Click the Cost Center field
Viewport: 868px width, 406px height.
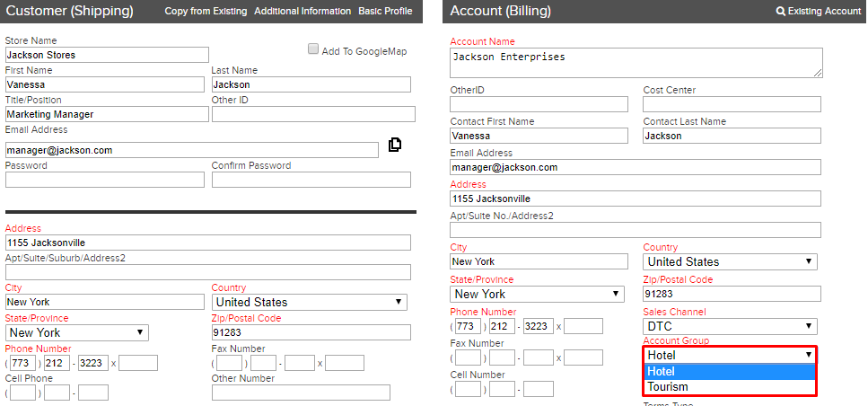pyautogui.click(x=732, y=104)
